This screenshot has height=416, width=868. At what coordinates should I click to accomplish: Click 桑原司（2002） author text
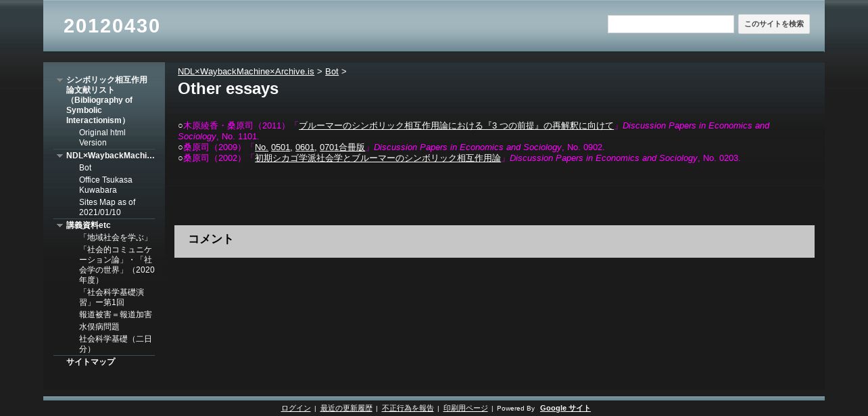(x=216, y=158)
